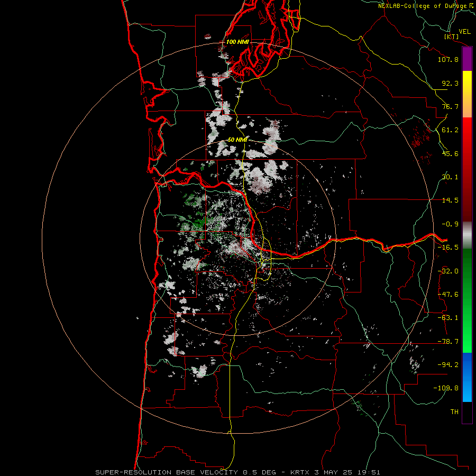Click the -78.7 velocity scale value
The height and width of the screenshot is (476, 476).
click(448, 342)
